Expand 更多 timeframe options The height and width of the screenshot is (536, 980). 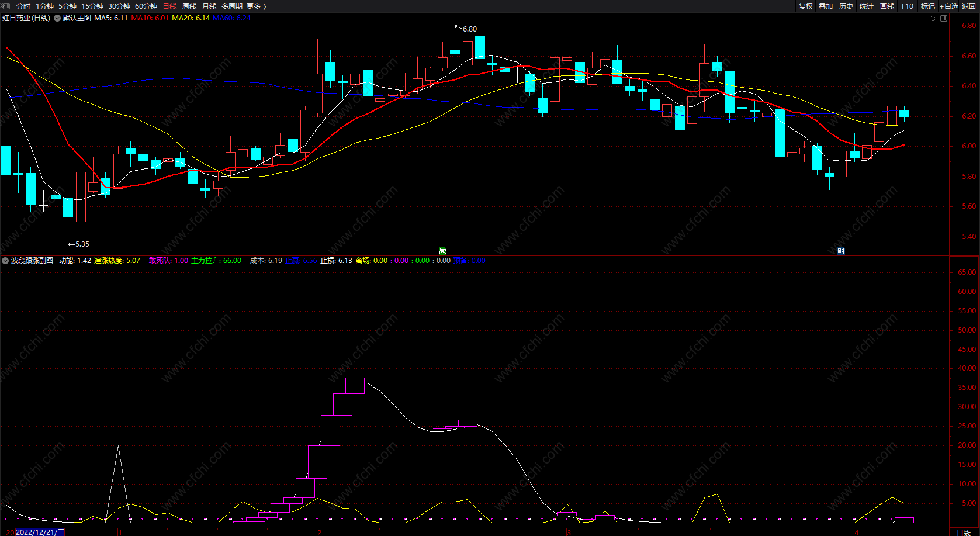click(x=257, y=6)
